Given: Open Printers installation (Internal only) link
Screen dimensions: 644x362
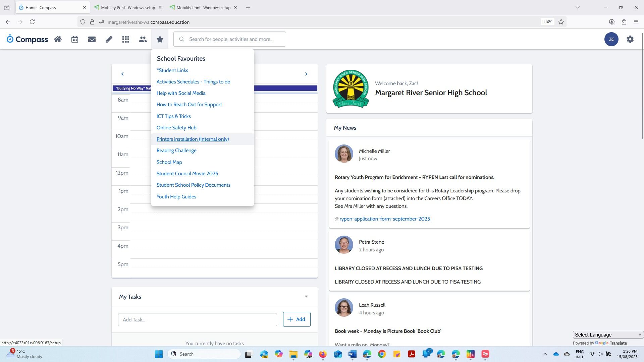Looking at the screenshot, I should pyautogui.click(x=193, y=139).
